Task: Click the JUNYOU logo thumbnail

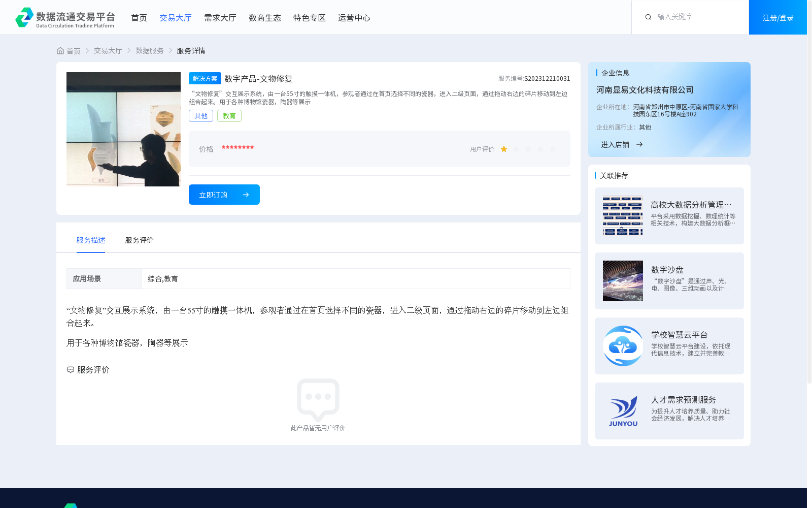Action: (623, 411)
